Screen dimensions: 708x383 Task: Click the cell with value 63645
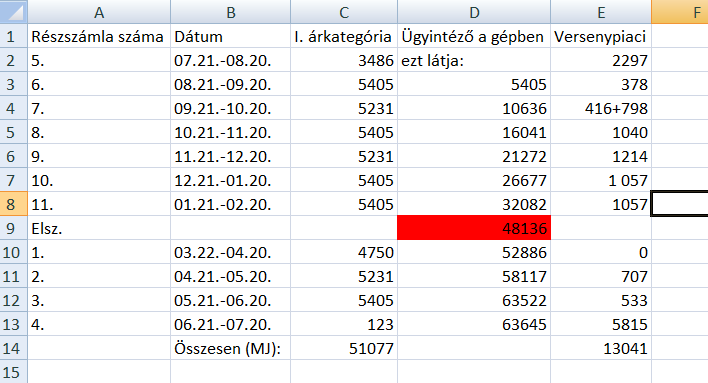click(x=474, y=323)
